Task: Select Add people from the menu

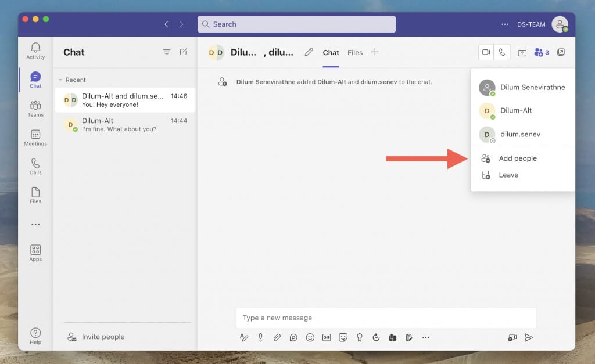Action: click(x=517, y=158)
